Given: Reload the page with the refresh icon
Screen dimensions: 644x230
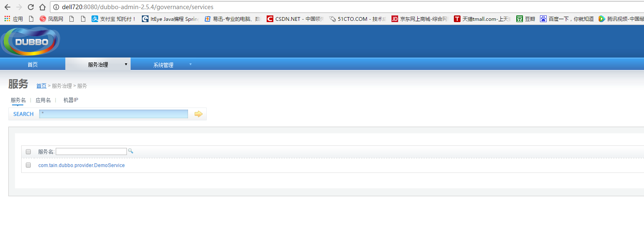Looking at the screenshot, I should [30, 7].
